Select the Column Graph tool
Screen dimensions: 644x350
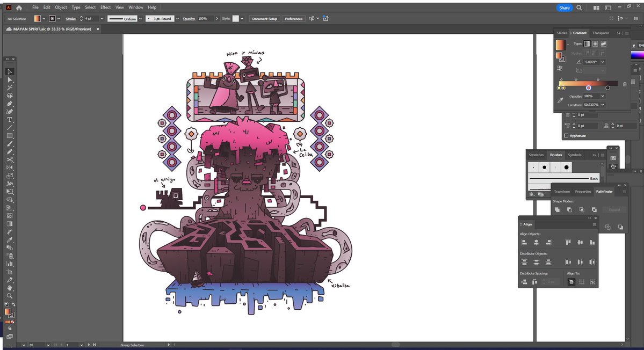tap(10, 264)
